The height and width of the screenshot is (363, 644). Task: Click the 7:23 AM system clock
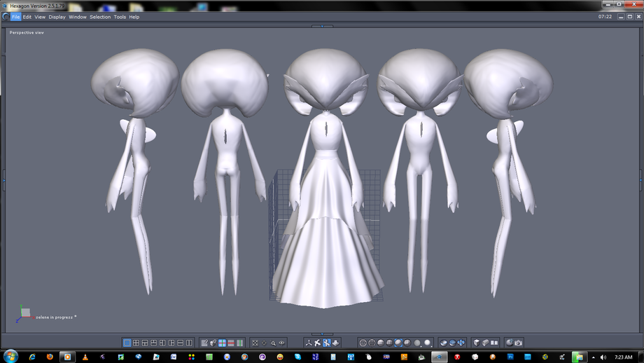coord(623,357)
